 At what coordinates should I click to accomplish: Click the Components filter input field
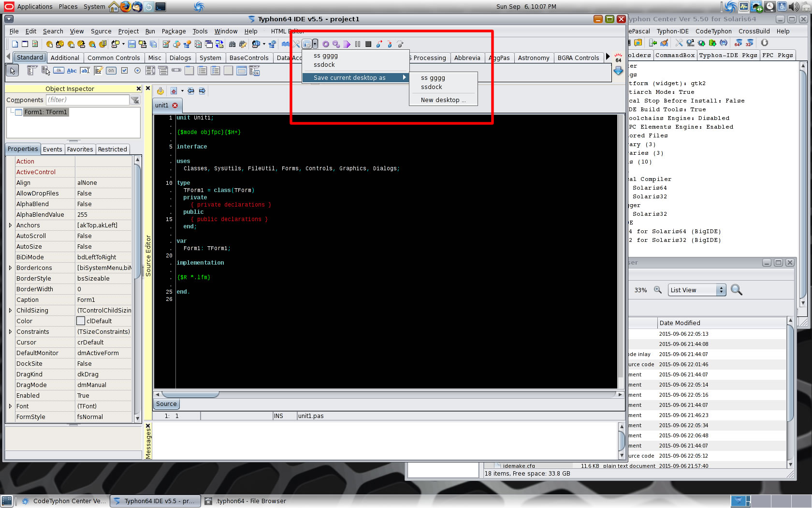point(87,100)
